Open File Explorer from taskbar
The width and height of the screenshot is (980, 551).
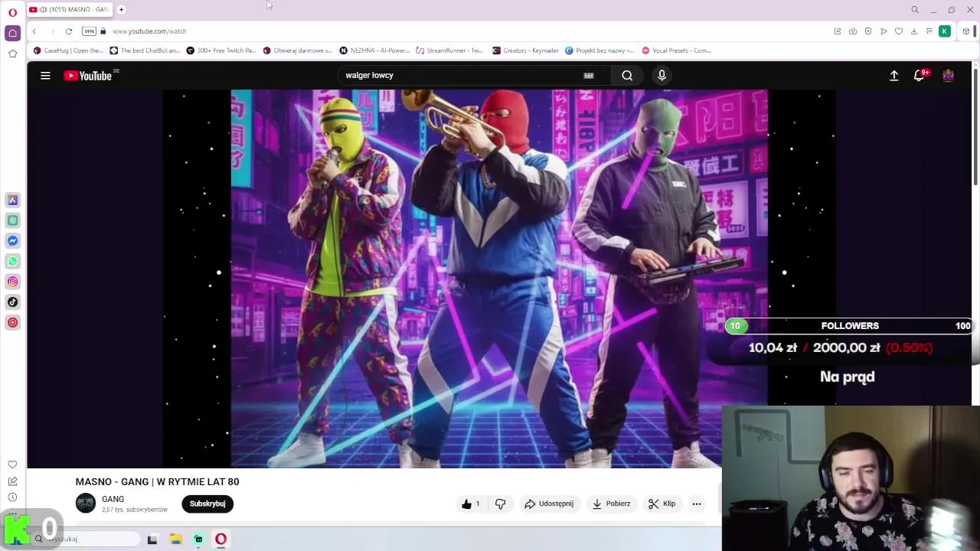pyautogui.click(x=175, y=540)
